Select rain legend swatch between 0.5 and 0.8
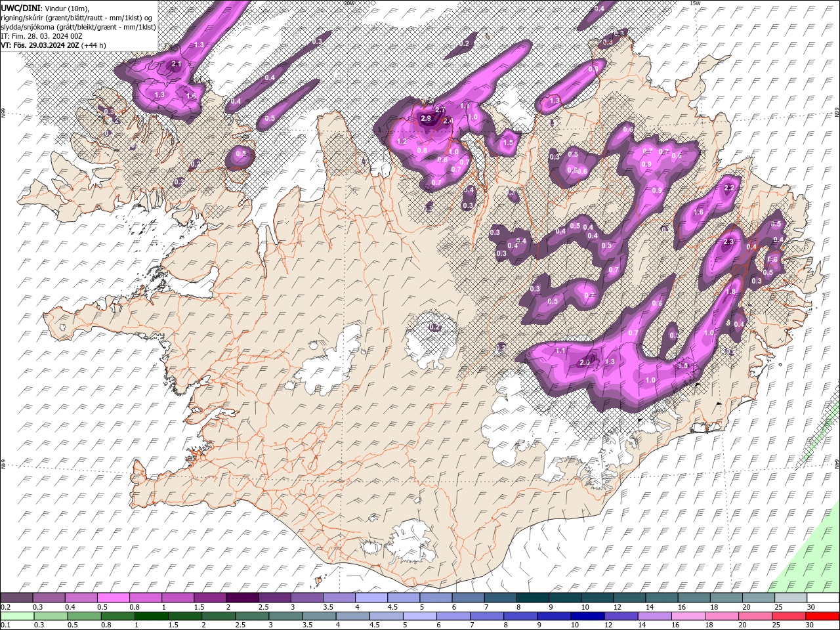Image resolution: width=840 pixels, height=630 pixels. click(84, 616)
